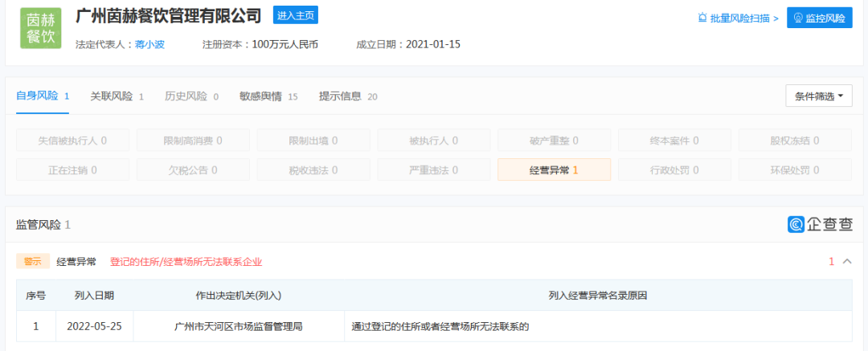This screenshot has height=351, width=868.
Task: Click the 警示 warning tag
Action: 32,262
